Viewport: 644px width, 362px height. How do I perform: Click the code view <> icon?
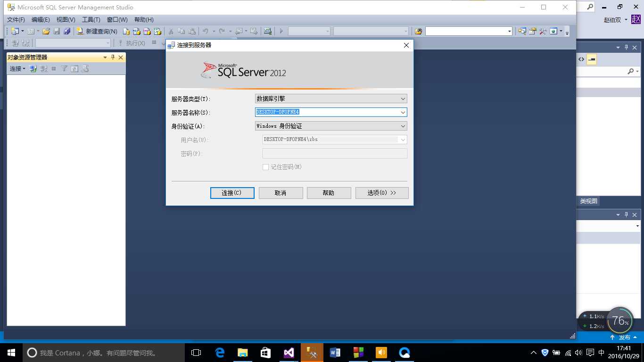(x=581, y=59)
